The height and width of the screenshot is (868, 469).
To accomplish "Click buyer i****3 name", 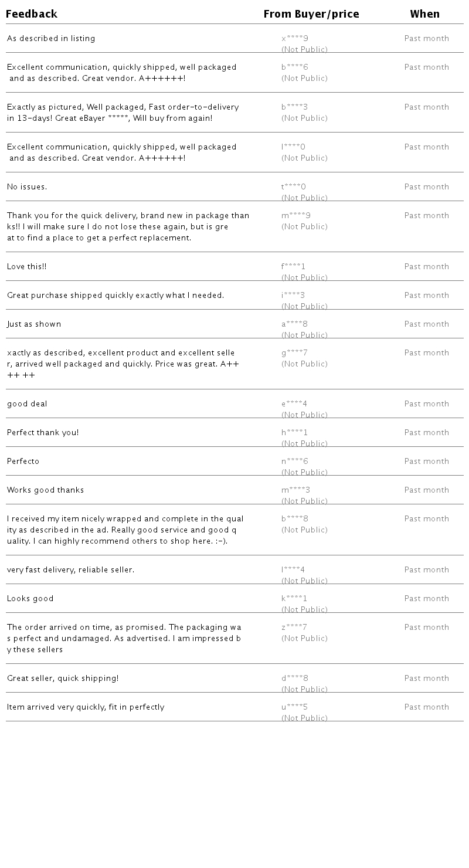I will [293, 296].
